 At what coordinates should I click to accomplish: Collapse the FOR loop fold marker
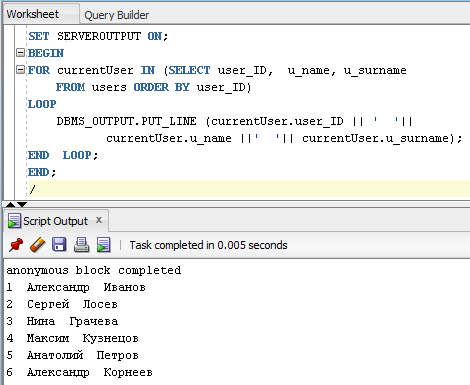(x=20, y=70)
